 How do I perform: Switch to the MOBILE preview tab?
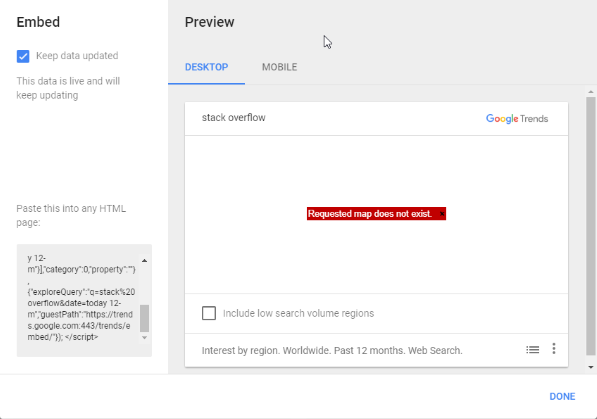[x=279, y=67]
